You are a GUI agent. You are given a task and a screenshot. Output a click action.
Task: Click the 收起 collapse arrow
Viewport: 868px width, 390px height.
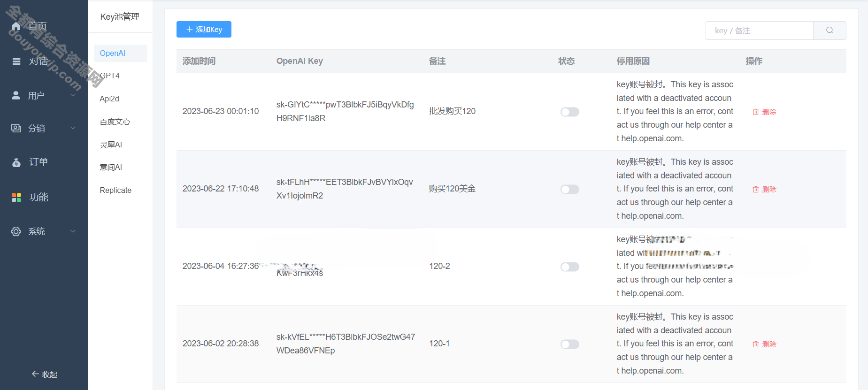coord(35,374)
